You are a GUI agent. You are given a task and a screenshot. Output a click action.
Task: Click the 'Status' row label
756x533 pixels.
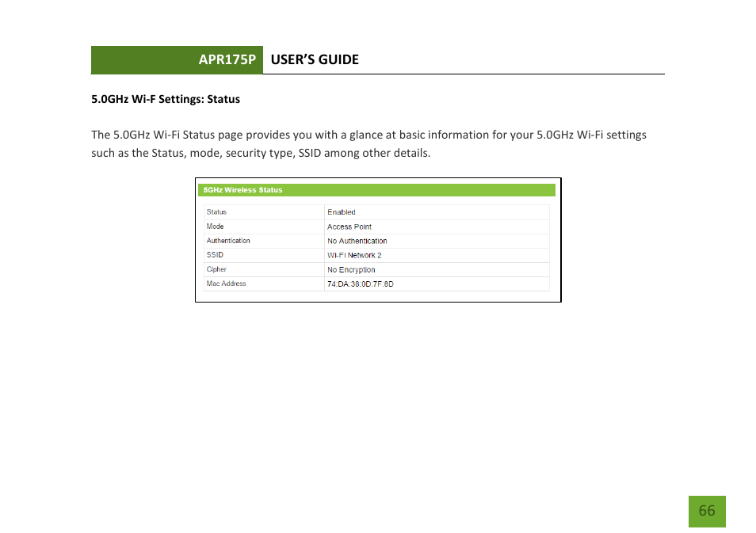coord(216,212)
